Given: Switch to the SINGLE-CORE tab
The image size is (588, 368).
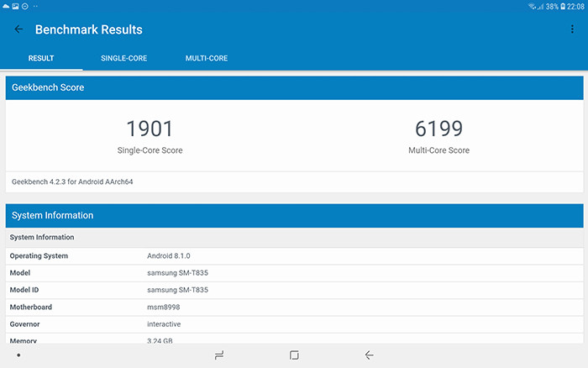Looking at the screenshot, I should (x=124, y=58).
